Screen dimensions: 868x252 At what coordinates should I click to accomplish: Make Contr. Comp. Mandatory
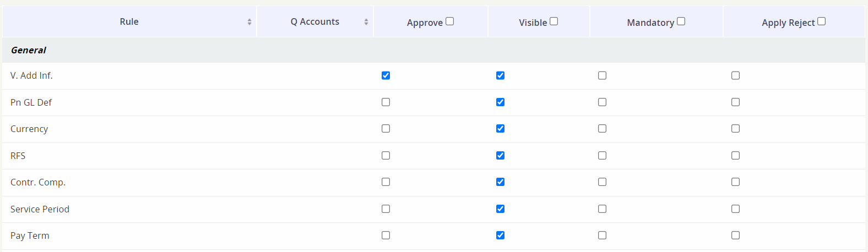[x=602, y=182]
